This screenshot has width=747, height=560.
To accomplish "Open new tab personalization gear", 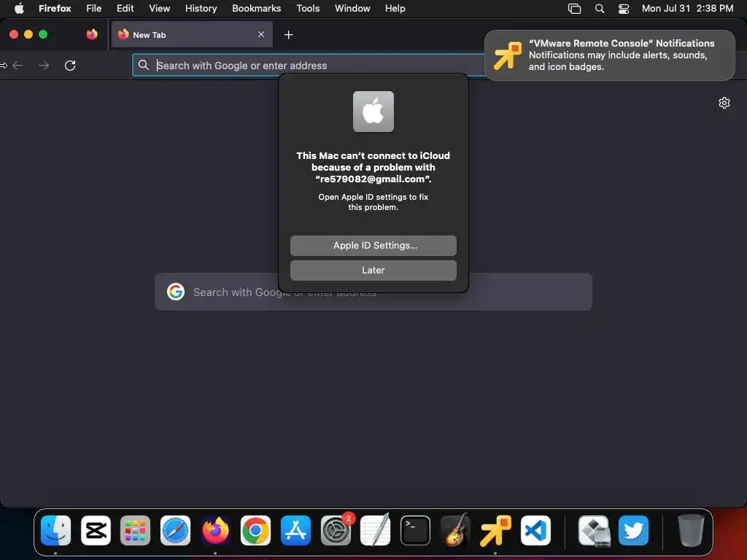I will [x=724, y=103].
